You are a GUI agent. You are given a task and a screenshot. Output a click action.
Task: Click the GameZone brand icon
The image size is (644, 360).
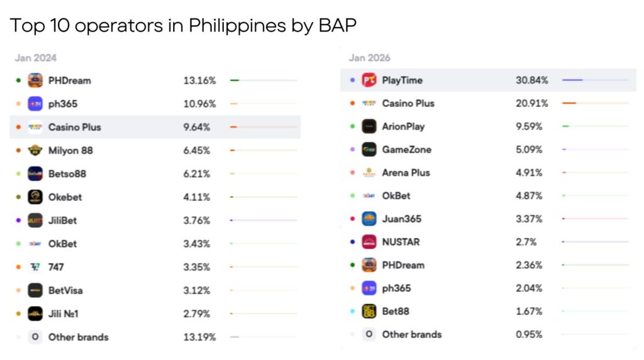[369, 150]
